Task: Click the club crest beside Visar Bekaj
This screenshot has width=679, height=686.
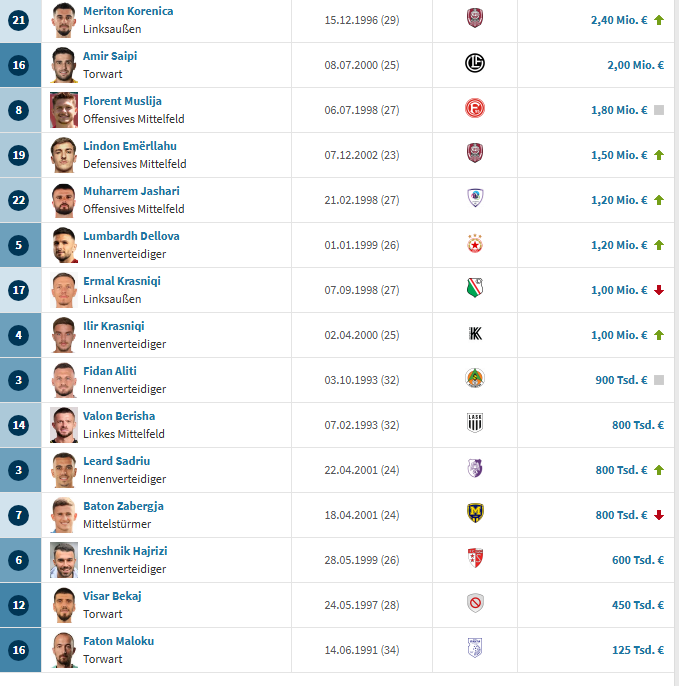Action: [x=474, y=604]
